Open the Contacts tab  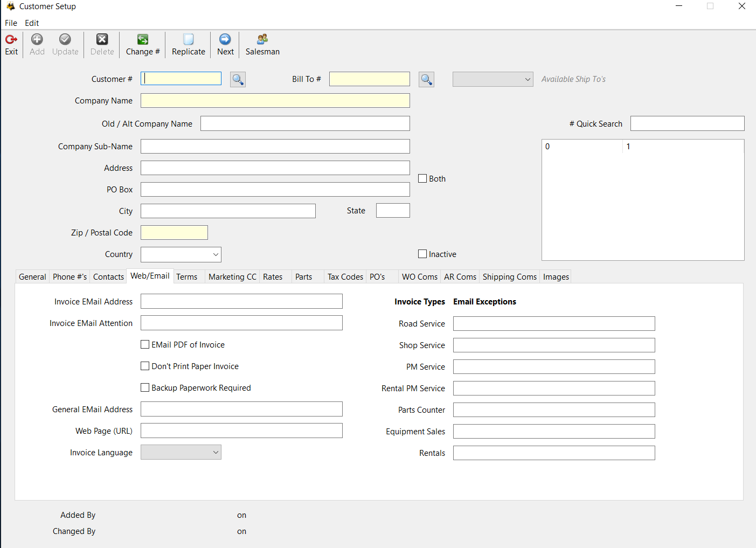pos(108,277)
